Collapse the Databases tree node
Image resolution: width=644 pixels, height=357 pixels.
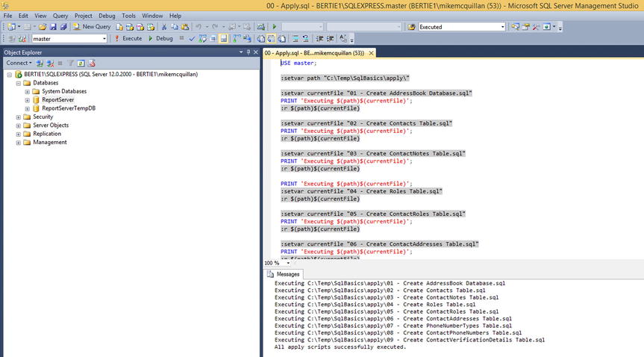coord(18,83)
